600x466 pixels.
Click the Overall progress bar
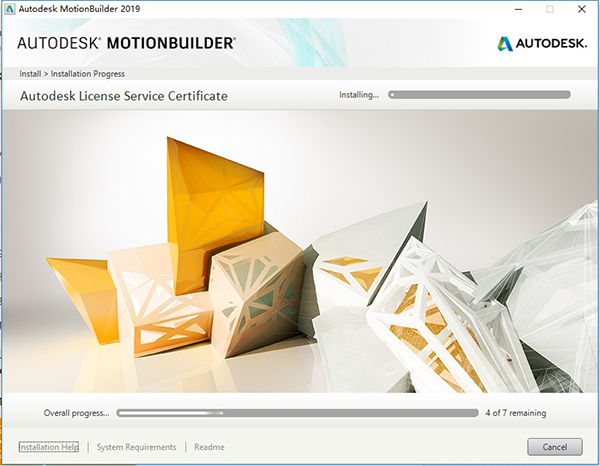[x=297, y=412]
